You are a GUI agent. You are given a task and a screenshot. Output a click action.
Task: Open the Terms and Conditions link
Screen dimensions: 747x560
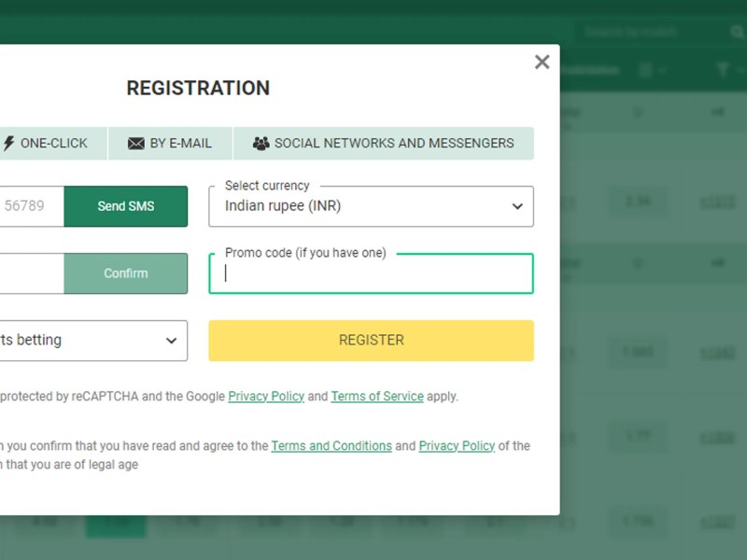331,446
